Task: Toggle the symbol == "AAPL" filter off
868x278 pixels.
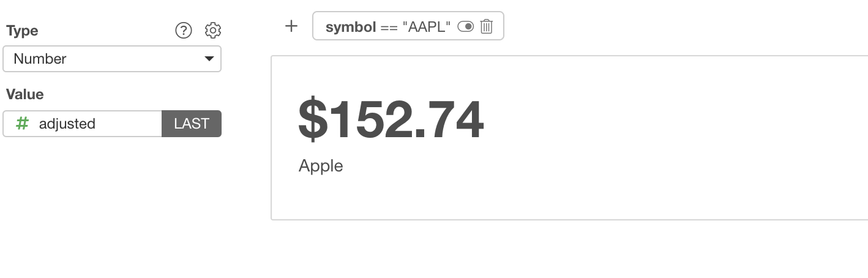Action: (465, 26)
